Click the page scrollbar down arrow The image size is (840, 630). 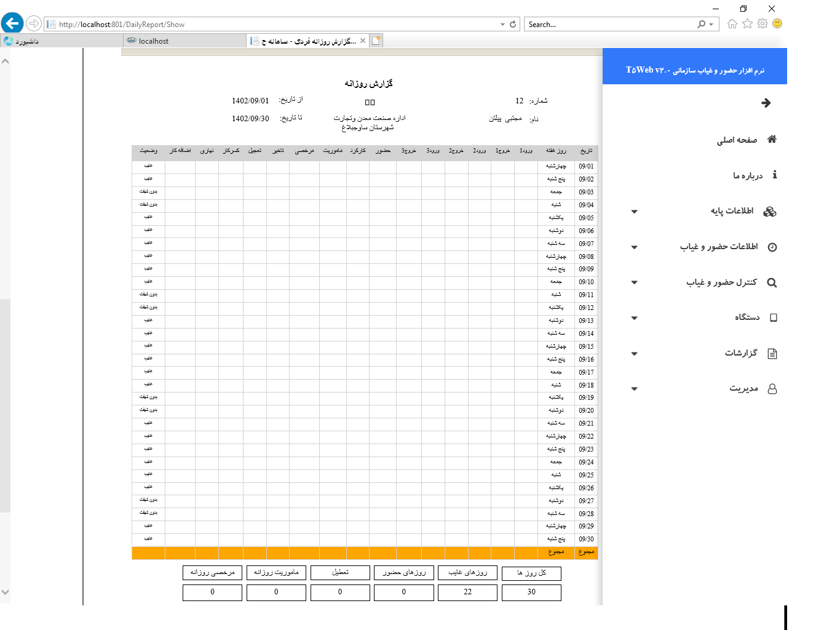click(x=5, y=592)
